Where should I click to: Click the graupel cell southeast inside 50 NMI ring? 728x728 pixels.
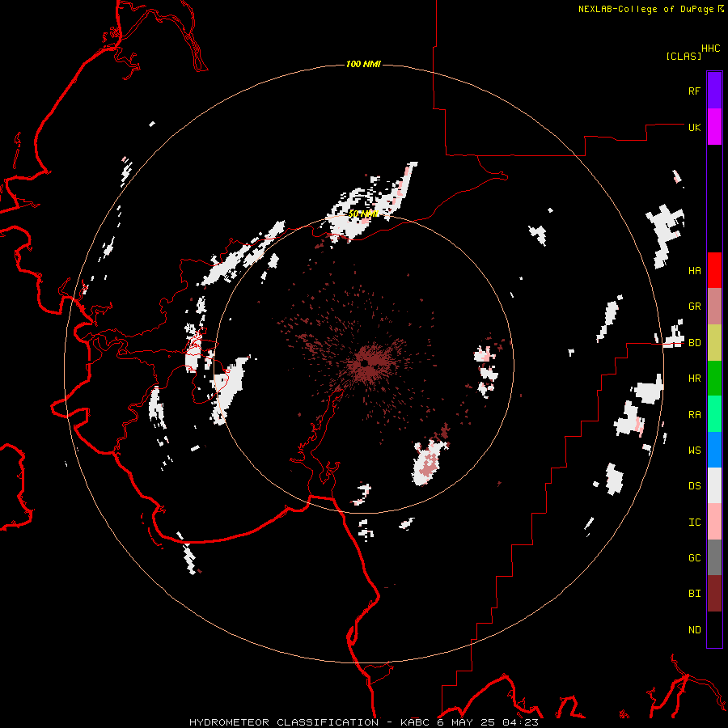pos(428,463)
